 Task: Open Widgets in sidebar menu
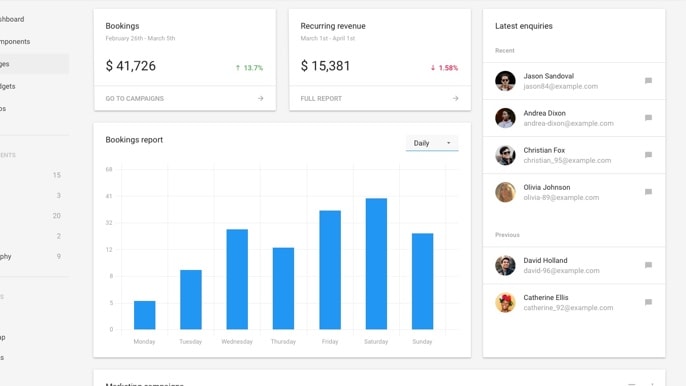pyautogui.click(x=34, y=86)
